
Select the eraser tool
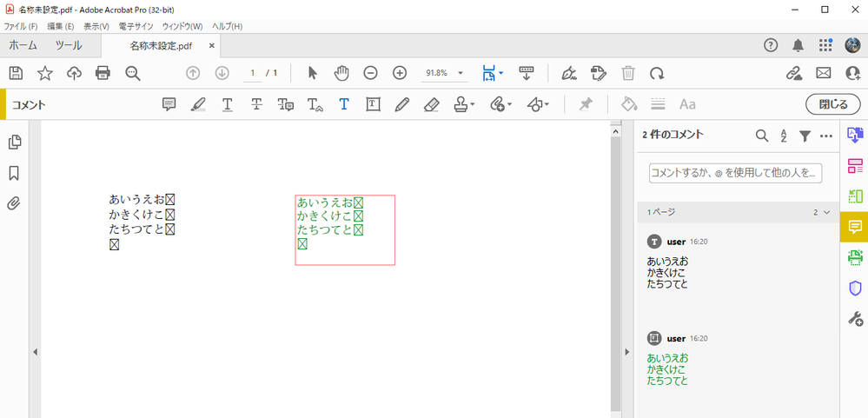(432, 104)
